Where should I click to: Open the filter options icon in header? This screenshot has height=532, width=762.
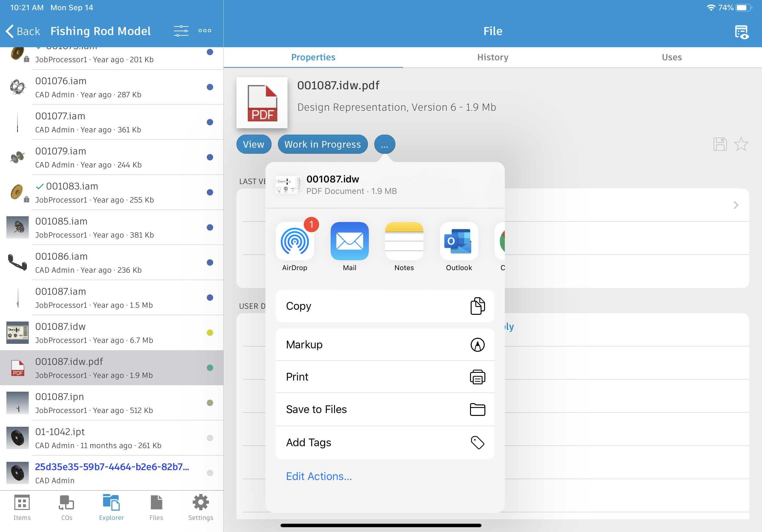pyautogui.click(x=181, y=31)
